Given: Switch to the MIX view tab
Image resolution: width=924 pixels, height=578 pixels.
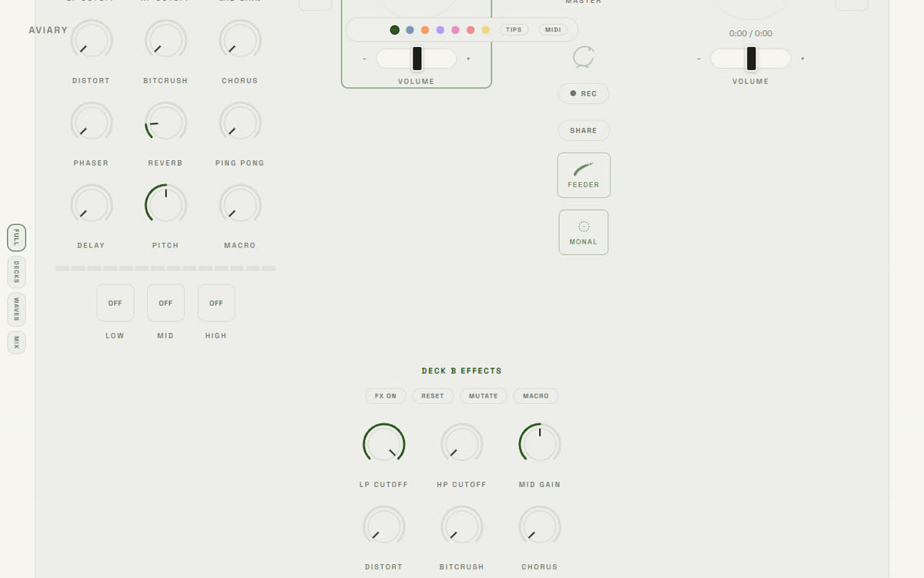Looking at the screenshot, I should (x=16, y=342).
